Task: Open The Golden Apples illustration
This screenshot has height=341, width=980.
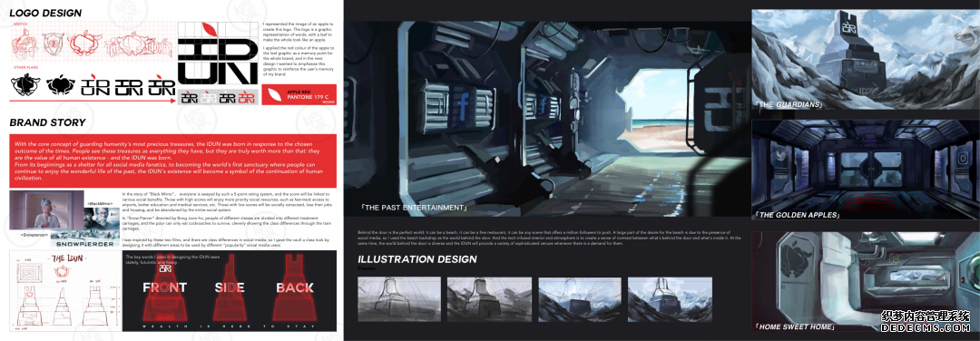Action: click(865, 170)
